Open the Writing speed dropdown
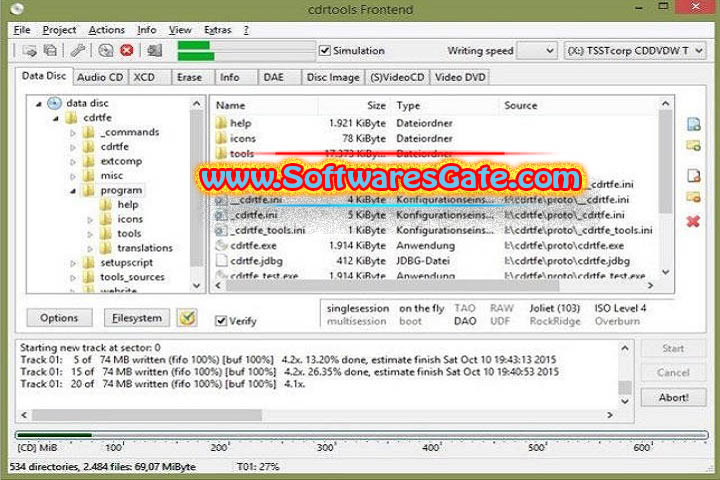The width and height of the screenshot is (720, 480). tap(537, 51)
